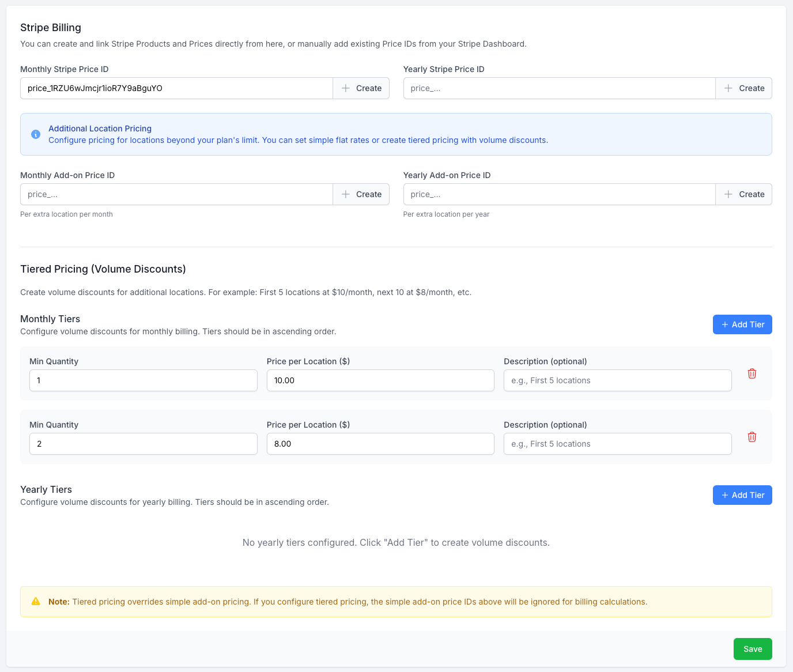
Task: Create a Yearly Add-on Price ID
Action: tap(743, 194)
